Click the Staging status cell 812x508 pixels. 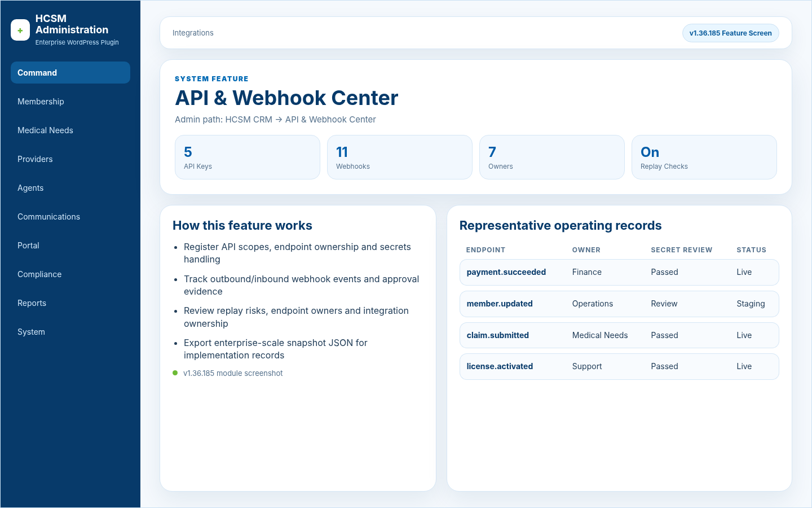[x=751, y=304]
